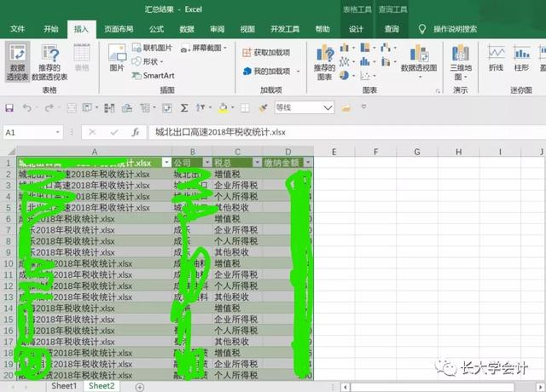Open 推荐的图表 recommended charts

click(324, 62)
